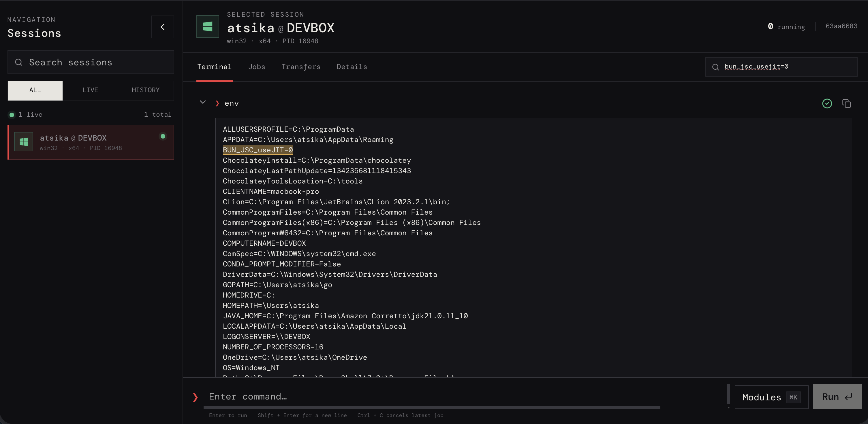Image resolution: width=868 pixels, height=424 pixels.
Task: Open the Transfers tab
Action: [301, 67]
